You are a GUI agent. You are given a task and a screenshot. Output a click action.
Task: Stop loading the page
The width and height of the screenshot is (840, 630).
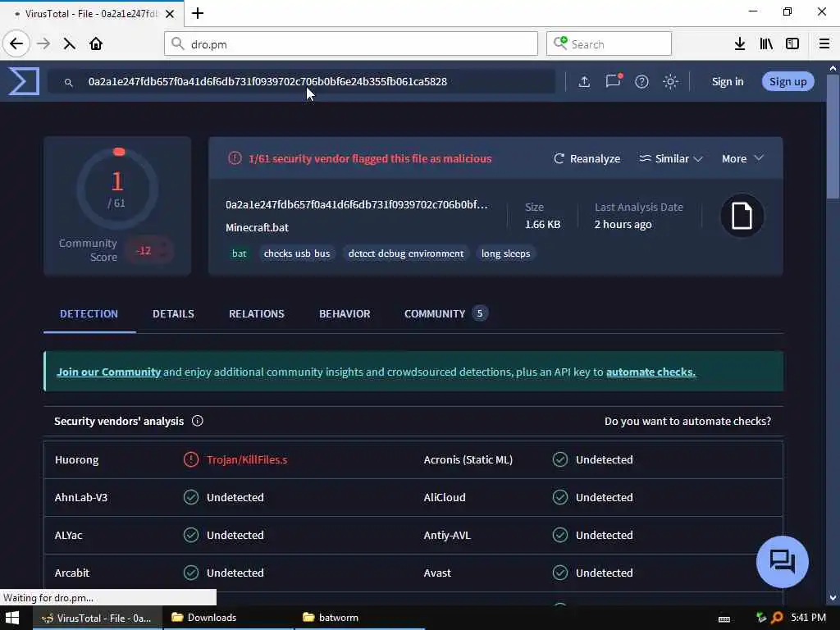[69, 44]
